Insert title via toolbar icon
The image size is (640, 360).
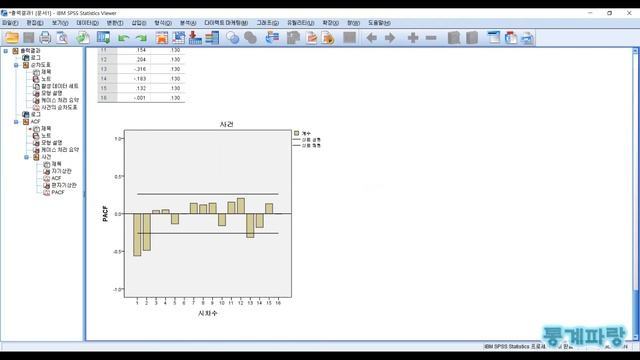(511, 38)
